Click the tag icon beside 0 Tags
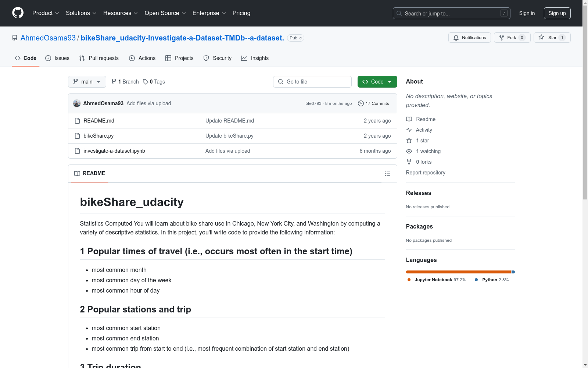 [x=146, y=82]
